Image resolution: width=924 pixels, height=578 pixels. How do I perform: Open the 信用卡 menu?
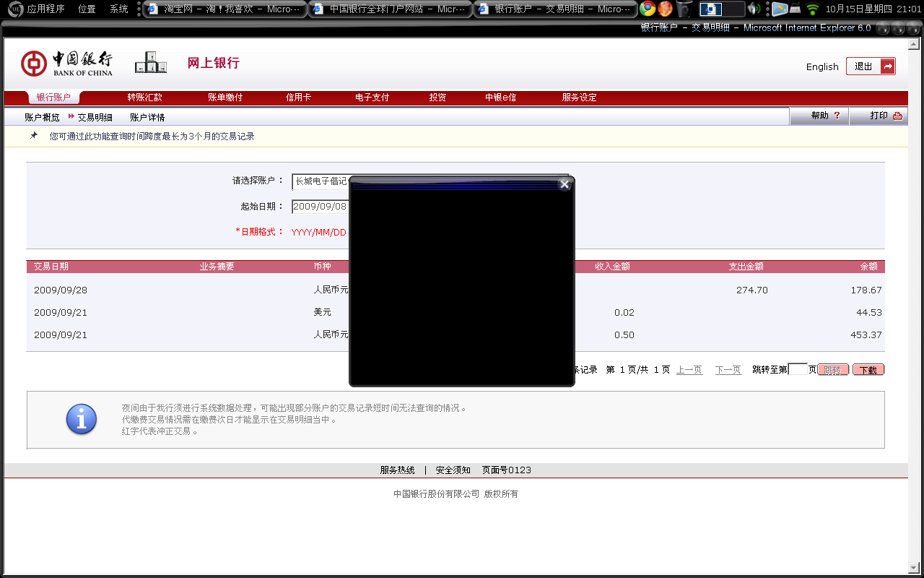coord(298,98)
